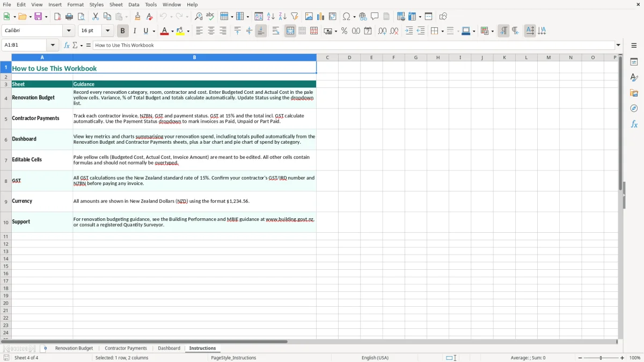Viewport: 644px width, 362px height.
Task: Switch to the Dashboard sheet tab
Action: click(x=169, y=349)
